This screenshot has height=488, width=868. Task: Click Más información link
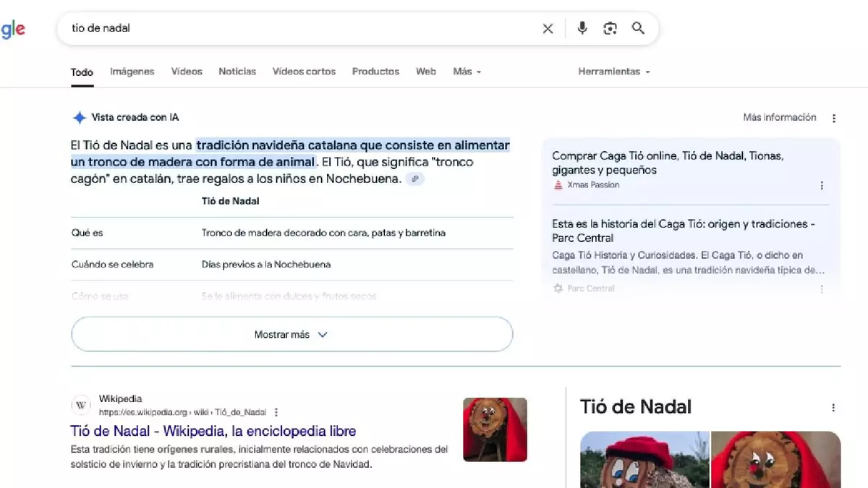click(780, 118)
